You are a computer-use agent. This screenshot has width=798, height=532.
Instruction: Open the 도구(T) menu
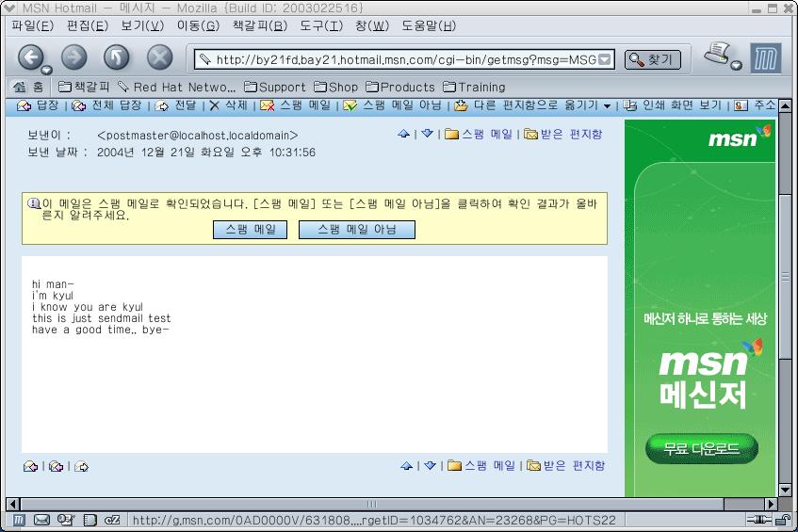tap(321, 26)
